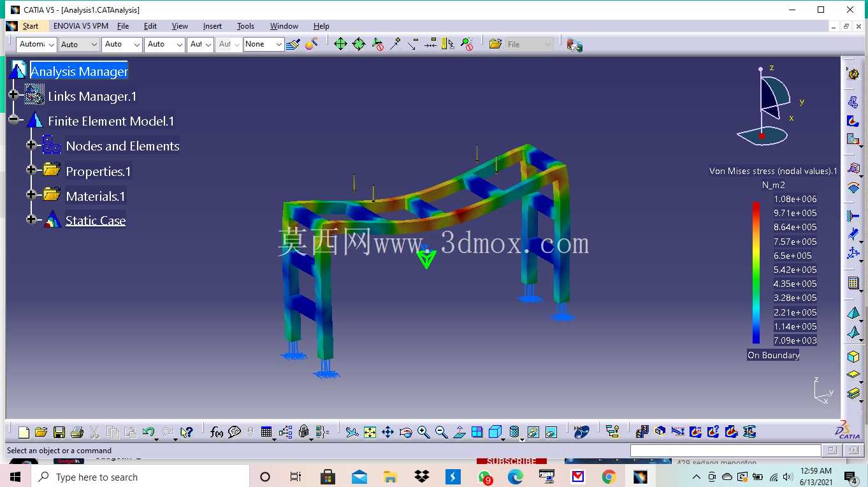
Task: Activate the Fly mode icon
Action: (x=352, y=432)
